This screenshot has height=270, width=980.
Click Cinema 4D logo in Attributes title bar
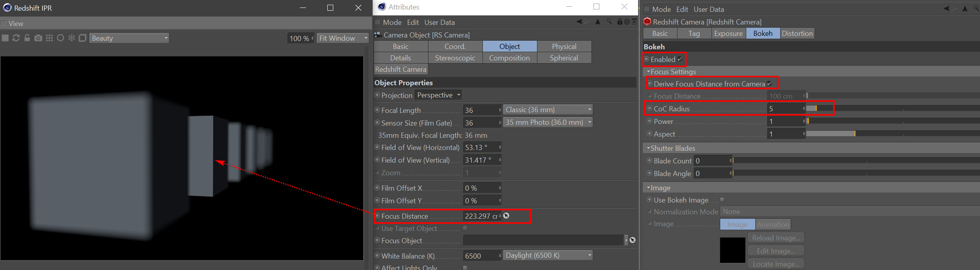click(381, 7)
